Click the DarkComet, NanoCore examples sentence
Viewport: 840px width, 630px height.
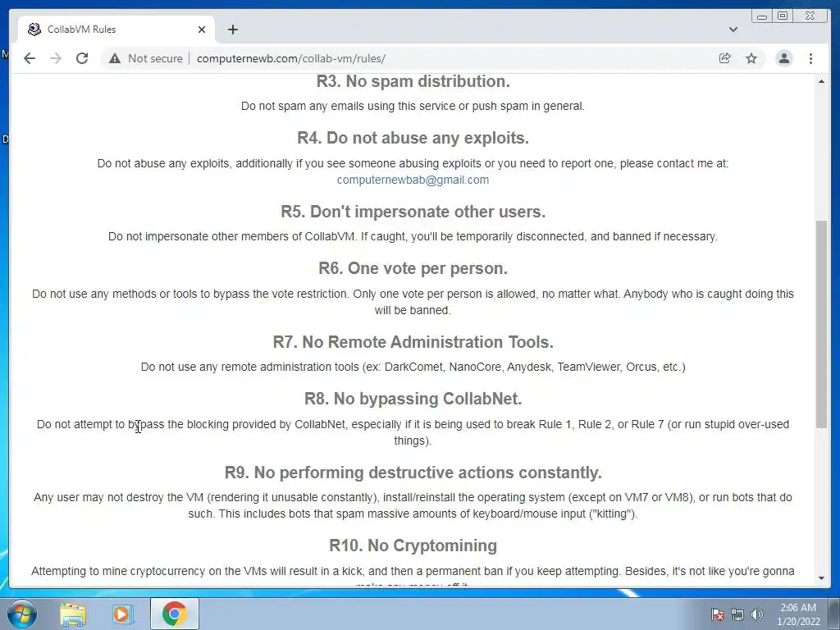(413, 367)
